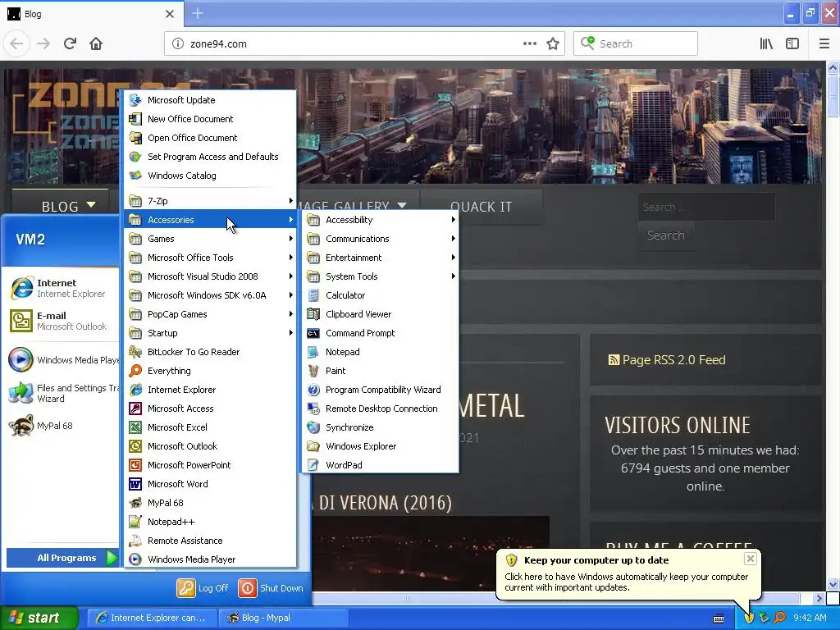The image size is (840, 630).
Task: Click the vertical scrollbar down arrow
Action: [x=833, y=584]
